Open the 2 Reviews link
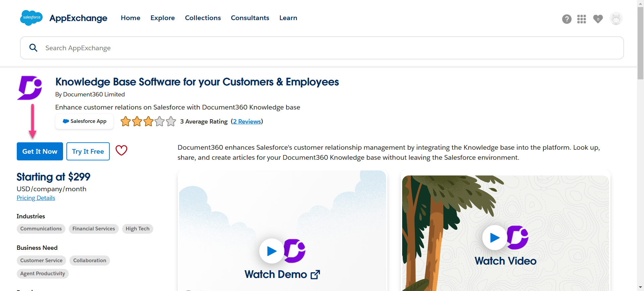This screenshot has width=644, height=291. coord(247,122)
